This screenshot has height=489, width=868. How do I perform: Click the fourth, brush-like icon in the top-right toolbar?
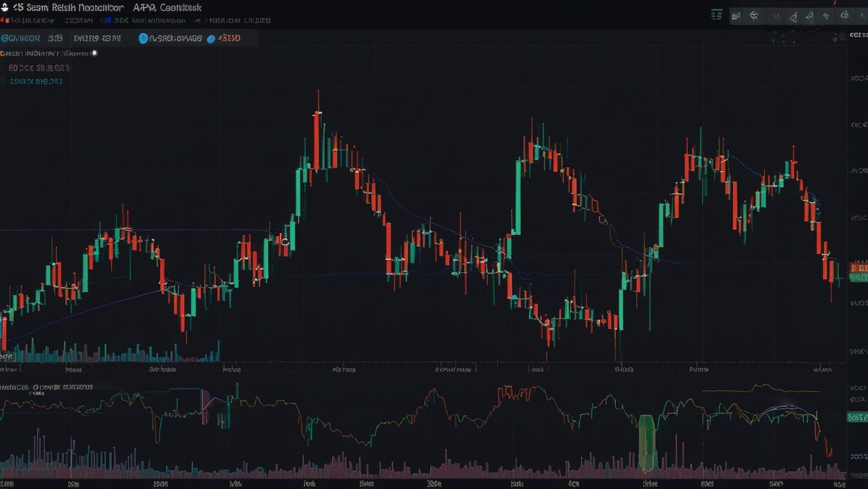click(794, 17)
